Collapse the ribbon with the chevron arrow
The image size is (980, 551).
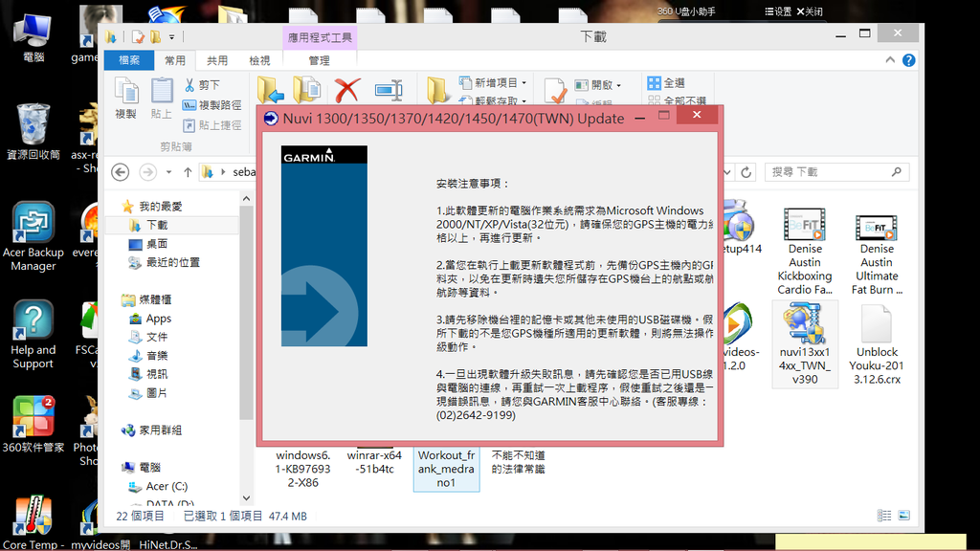coord(890,60)
